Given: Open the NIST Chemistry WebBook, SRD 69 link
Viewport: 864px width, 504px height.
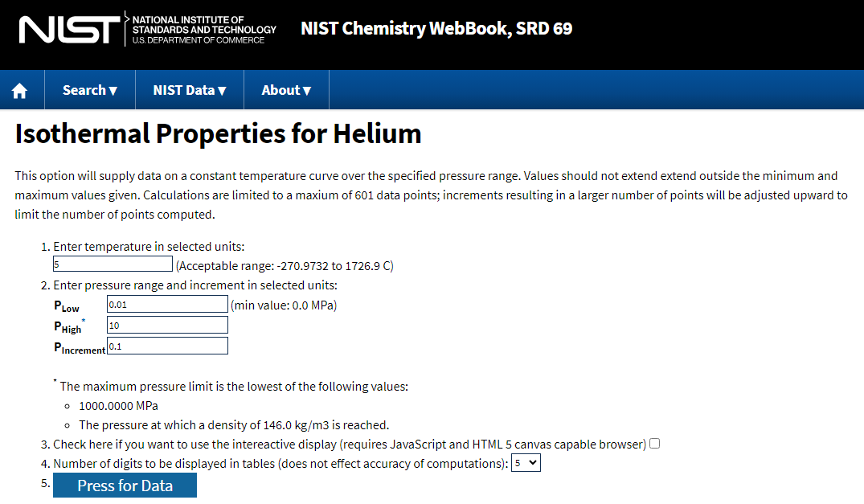Looking at the screenshot, I should [436, 29].
